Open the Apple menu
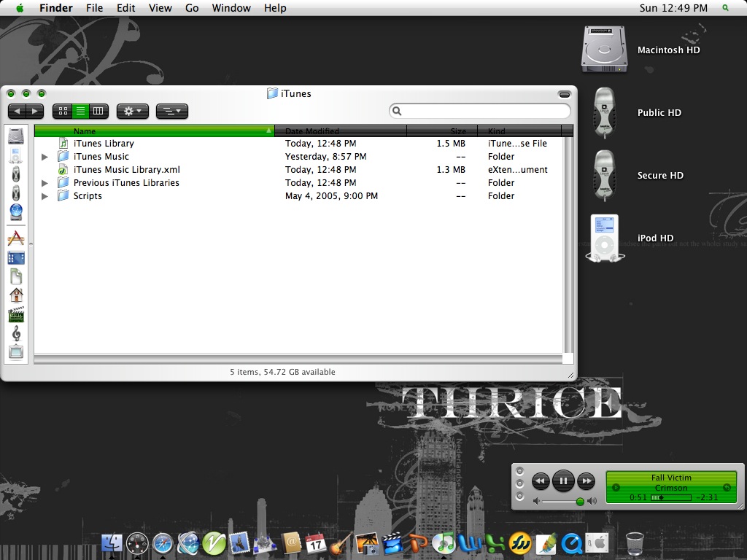Viewport: 747px width, 560px height. click(x=20, y=7)
